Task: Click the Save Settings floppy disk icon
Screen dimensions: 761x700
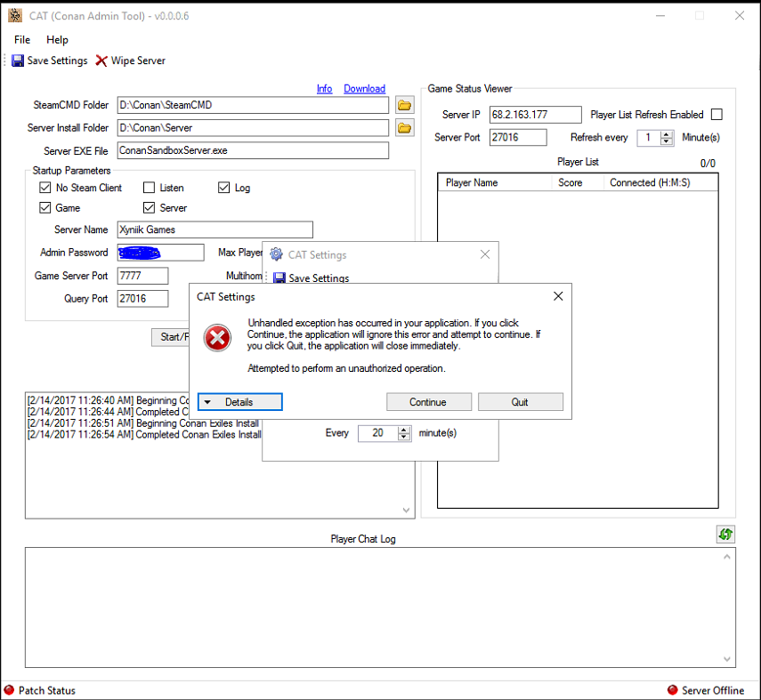Action: pyautogui.click(x=17, y=60)
